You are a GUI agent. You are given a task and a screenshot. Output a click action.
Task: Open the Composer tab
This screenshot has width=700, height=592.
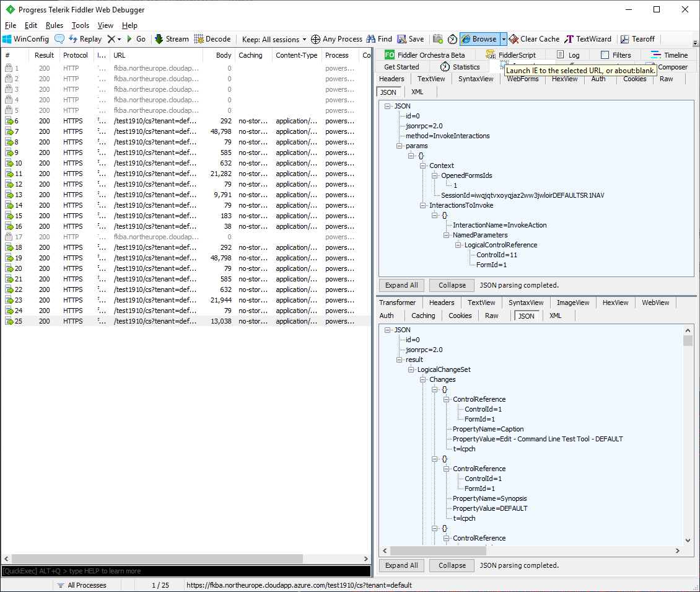(672, 66)
